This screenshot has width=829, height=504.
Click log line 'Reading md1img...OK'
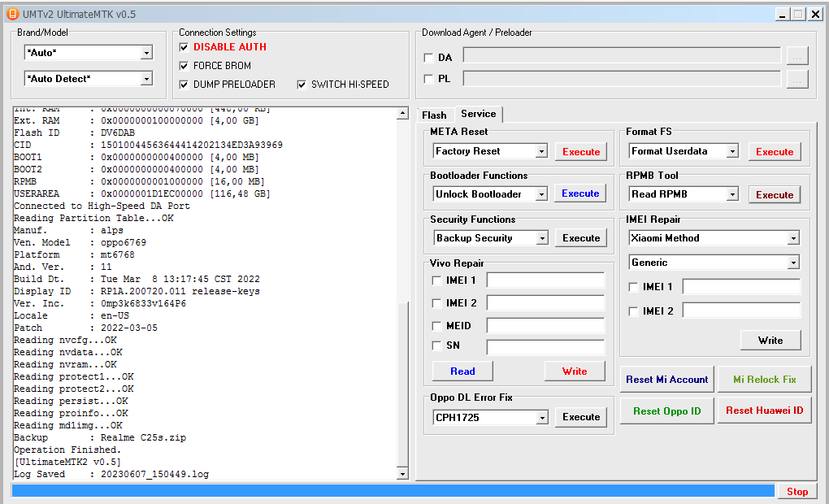coord(67,425)
